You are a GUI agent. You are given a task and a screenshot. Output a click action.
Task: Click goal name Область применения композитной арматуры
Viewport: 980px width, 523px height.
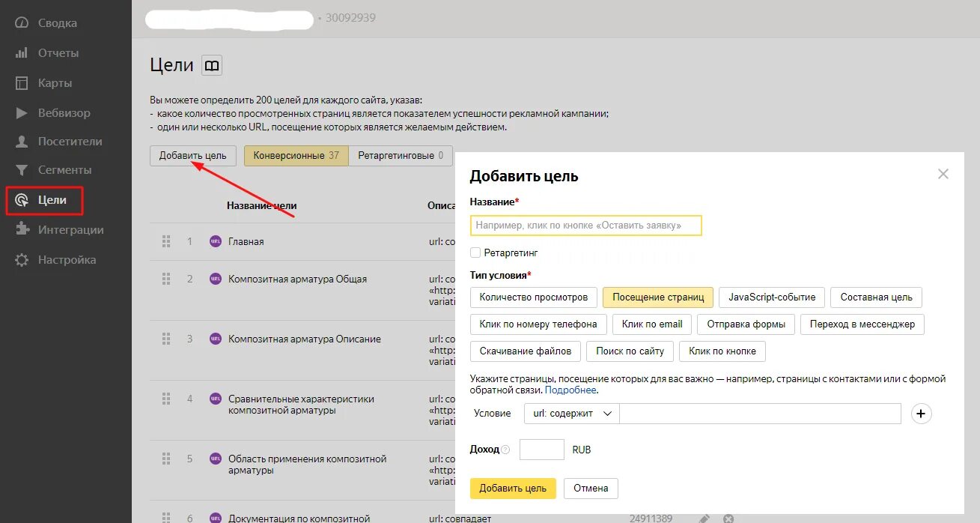(307, 465)
